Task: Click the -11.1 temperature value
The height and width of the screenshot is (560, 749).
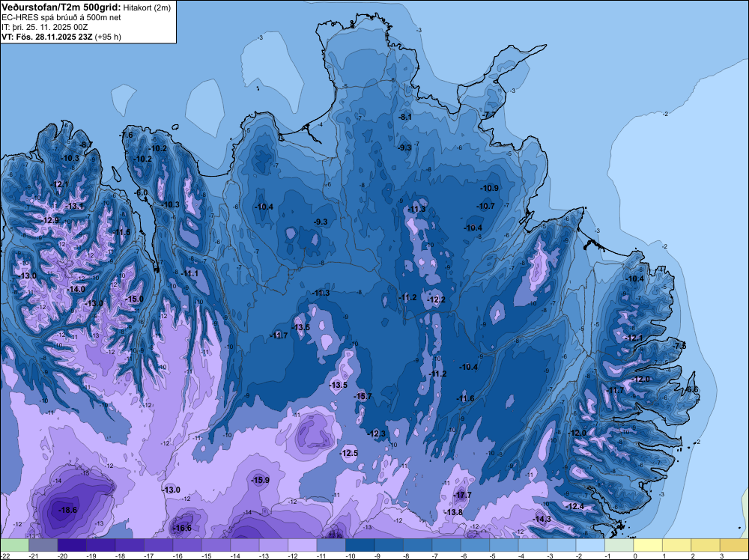Action: coord(189,273)
